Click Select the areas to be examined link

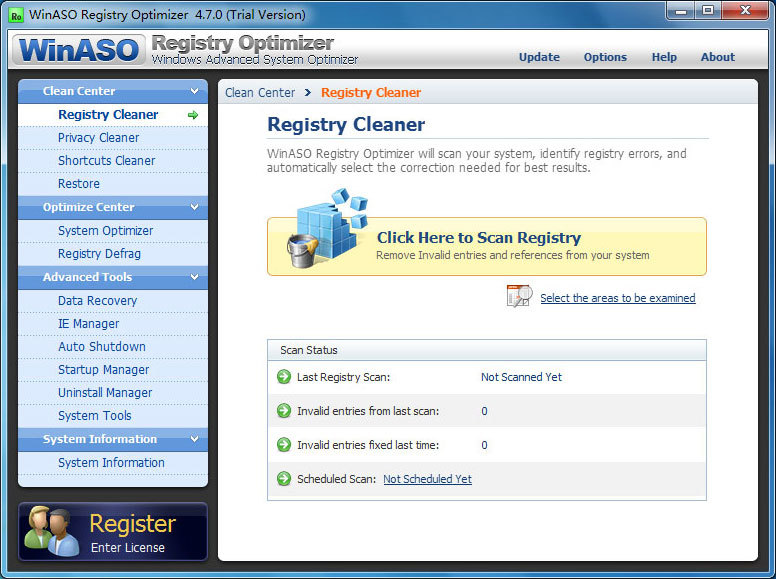618,298
